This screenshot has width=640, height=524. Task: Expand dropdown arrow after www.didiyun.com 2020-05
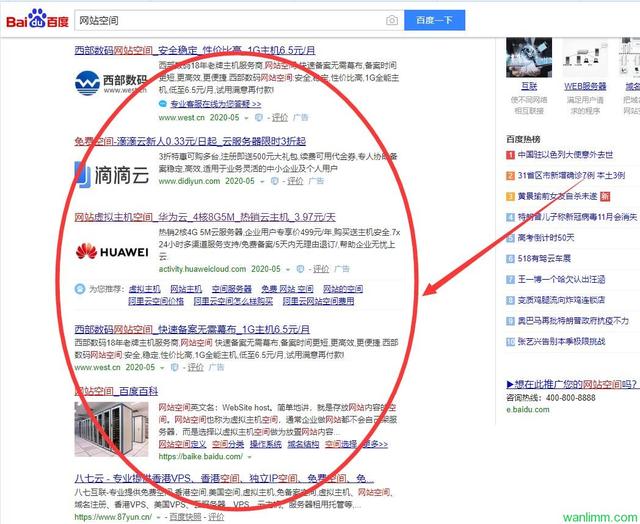click(262, 181)
